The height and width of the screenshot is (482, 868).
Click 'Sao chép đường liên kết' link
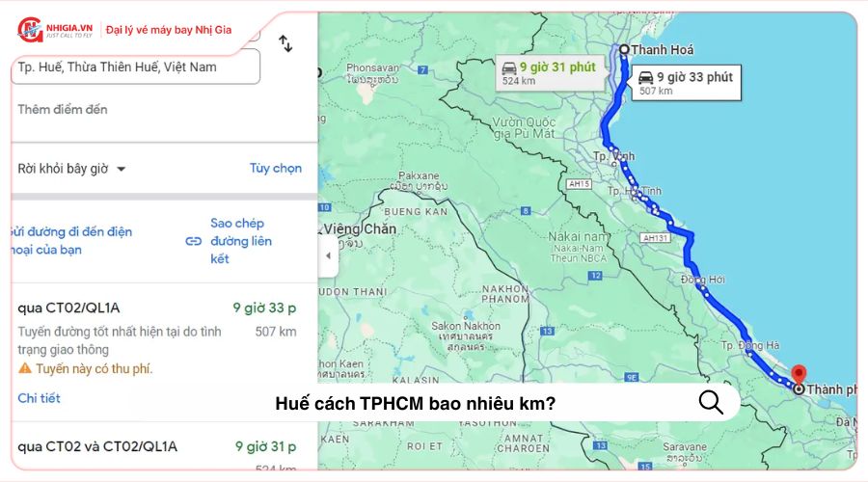tap(241, 241)
